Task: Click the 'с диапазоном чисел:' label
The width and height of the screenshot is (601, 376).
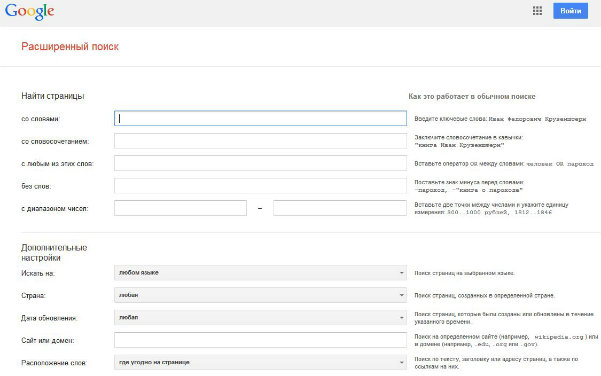Action: [x=55, y=209]
